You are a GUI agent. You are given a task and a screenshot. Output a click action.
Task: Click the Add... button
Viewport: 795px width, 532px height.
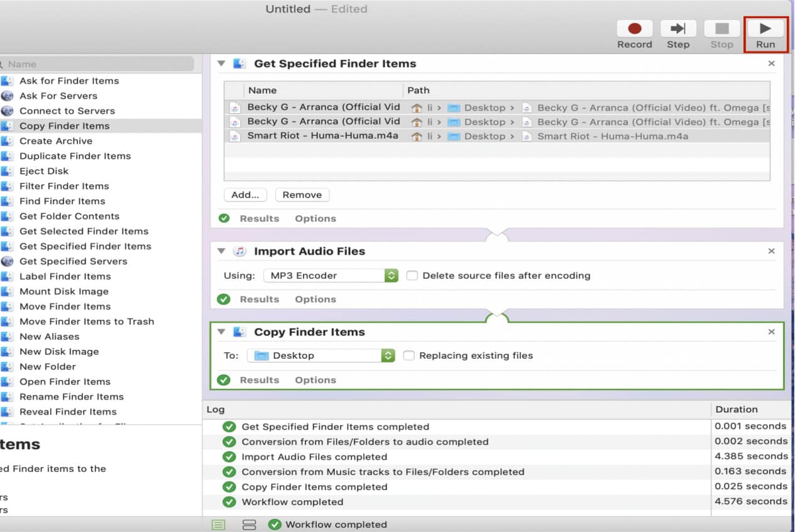pyautogui.click(x=245, y=195)
